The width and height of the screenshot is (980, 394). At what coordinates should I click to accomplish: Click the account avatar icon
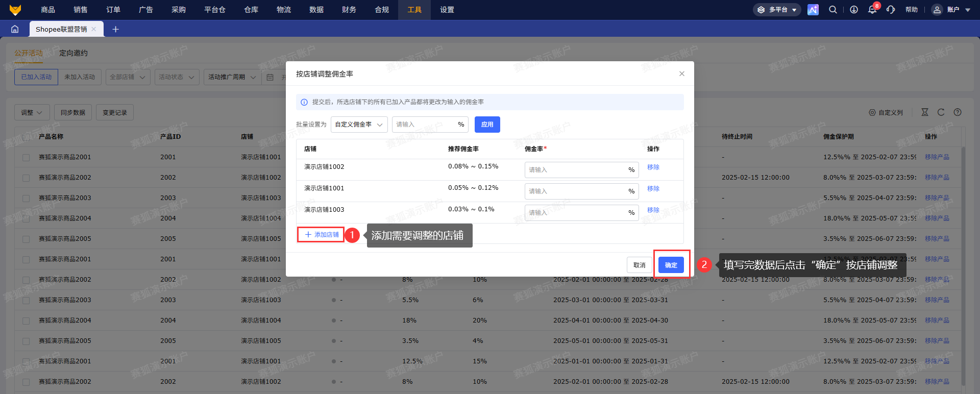point(937,10)
